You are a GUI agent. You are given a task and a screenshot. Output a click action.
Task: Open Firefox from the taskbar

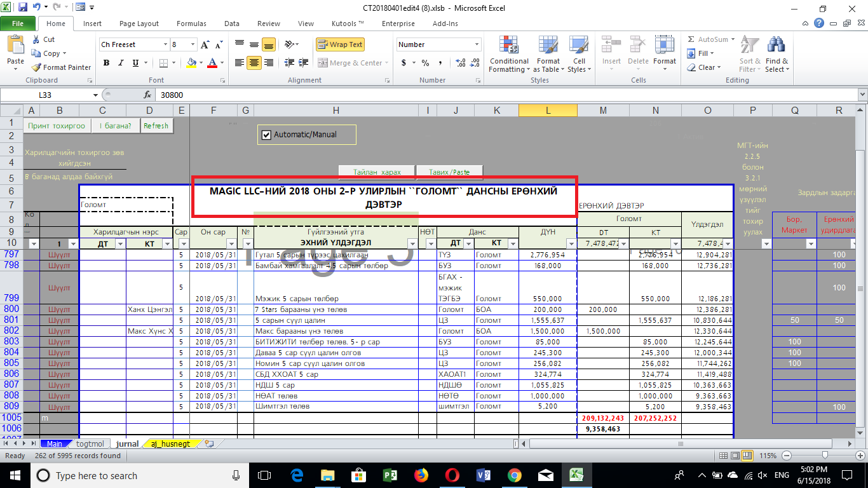click(421, 475)
